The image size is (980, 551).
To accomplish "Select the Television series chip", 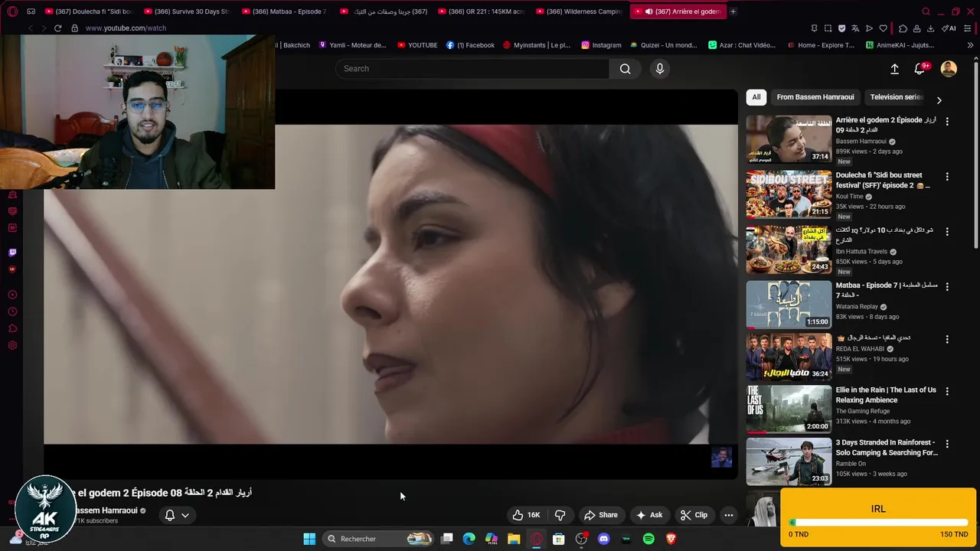I will (897, 97).
